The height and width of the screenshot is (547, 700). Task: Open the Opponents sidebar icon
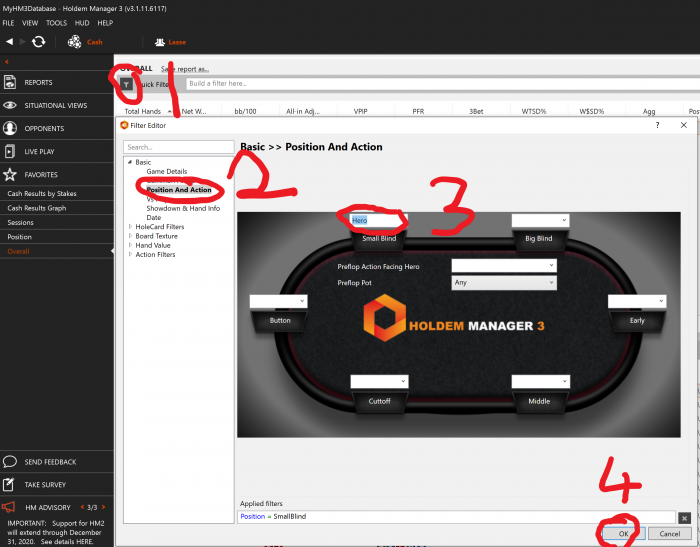click(10, 128)
